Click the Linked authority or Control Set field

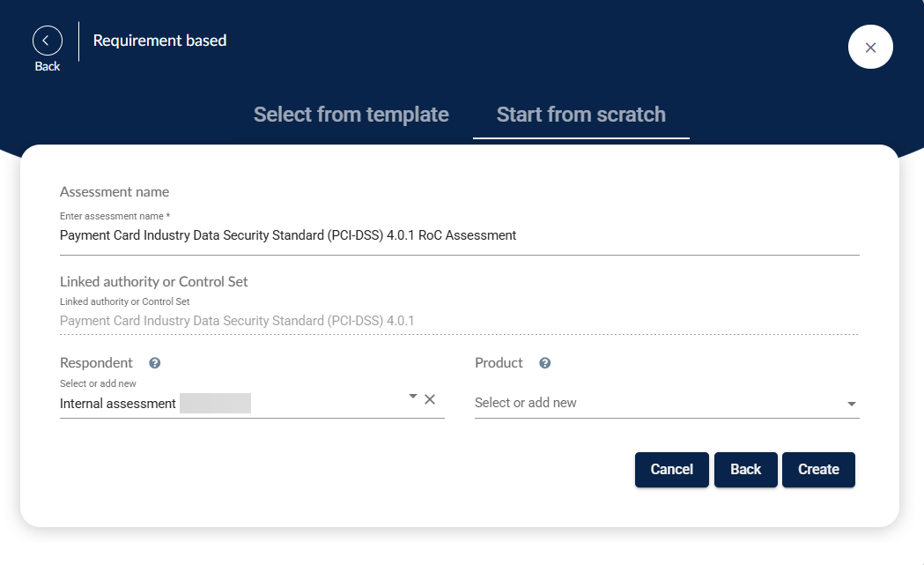[458, 321]
